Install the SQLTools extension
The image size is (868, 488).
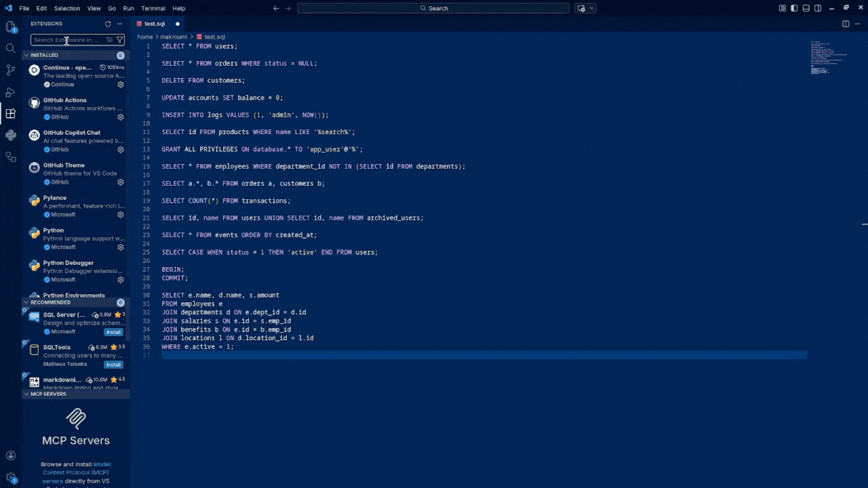(113, 364)
